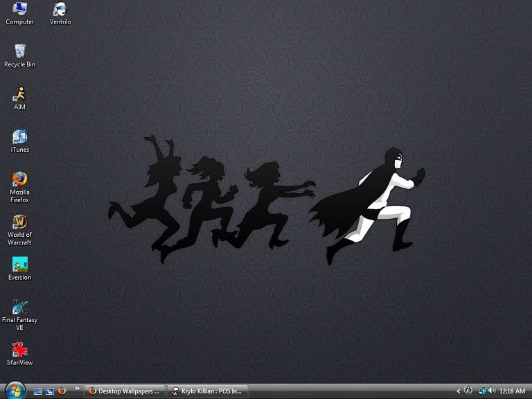Click the AIM desktop shortcut
532x399 pixels.
coord(19,98)
